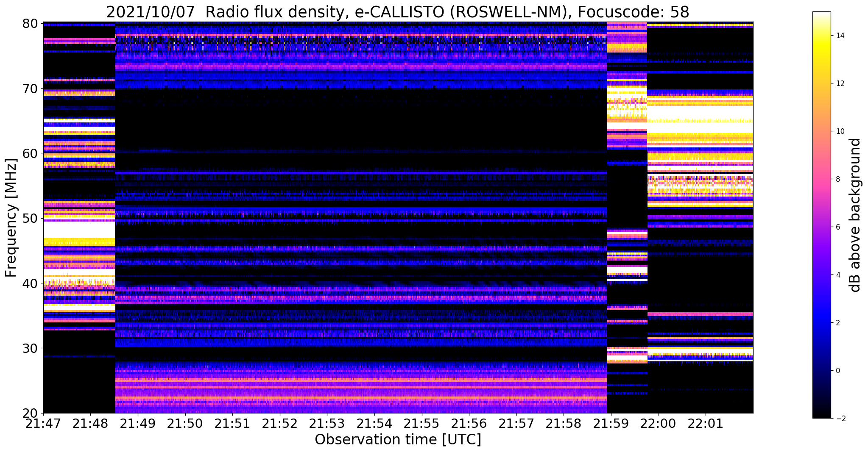The image size is (868, 452).
Task: Click the colorbar tick label 2
Action: pos(838,322)
